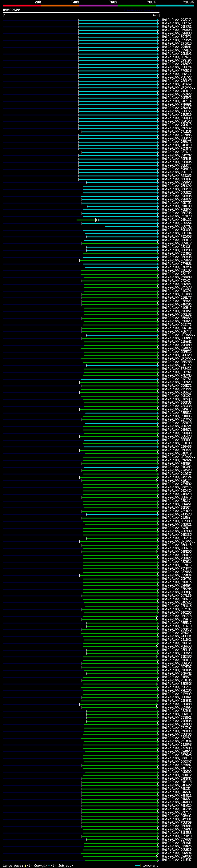Click the cyan ~100% identity legend bar
The width and height of the screenshot is (197, 868).
[175, 6]
